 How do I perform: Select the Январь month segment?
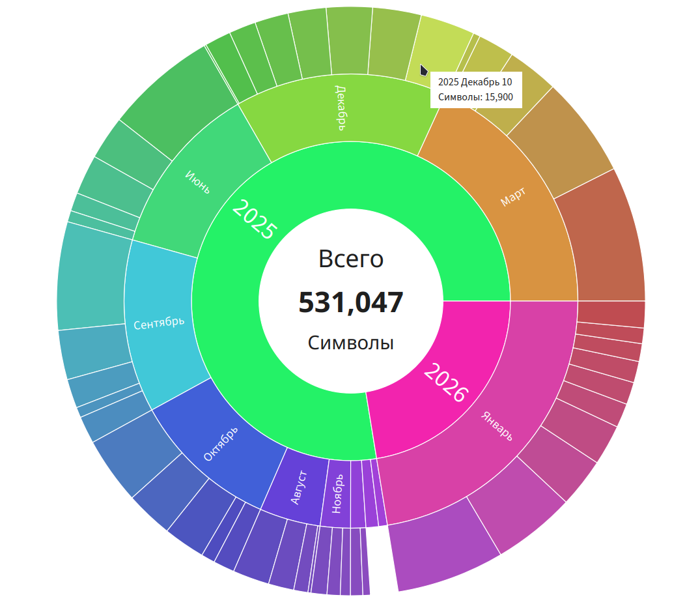(496, 426)
